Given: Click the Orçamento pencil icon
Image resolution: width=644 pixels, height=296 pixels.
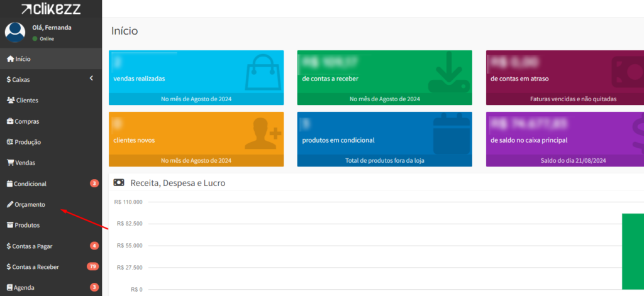Looking at the screenshot, I should [10, 204].
